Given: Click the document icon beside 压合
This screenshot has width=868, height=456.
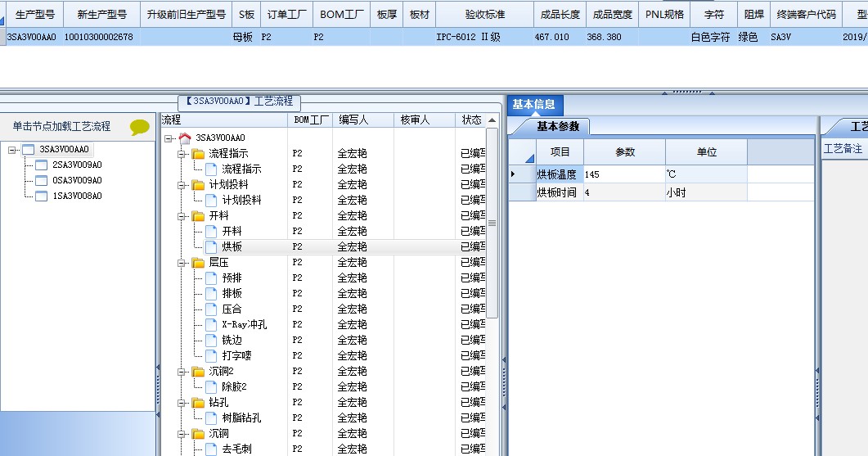Looking at the screenshot, I should 211,309.
